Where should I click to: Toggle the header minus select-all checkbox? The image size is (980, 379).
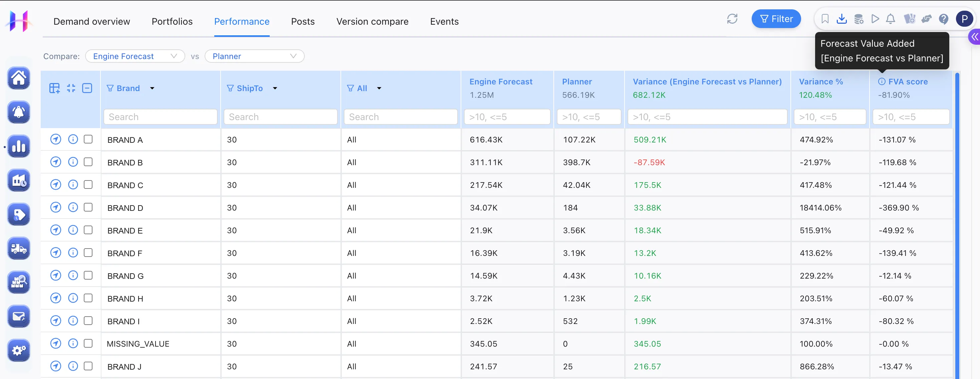(x=87, y=88)
